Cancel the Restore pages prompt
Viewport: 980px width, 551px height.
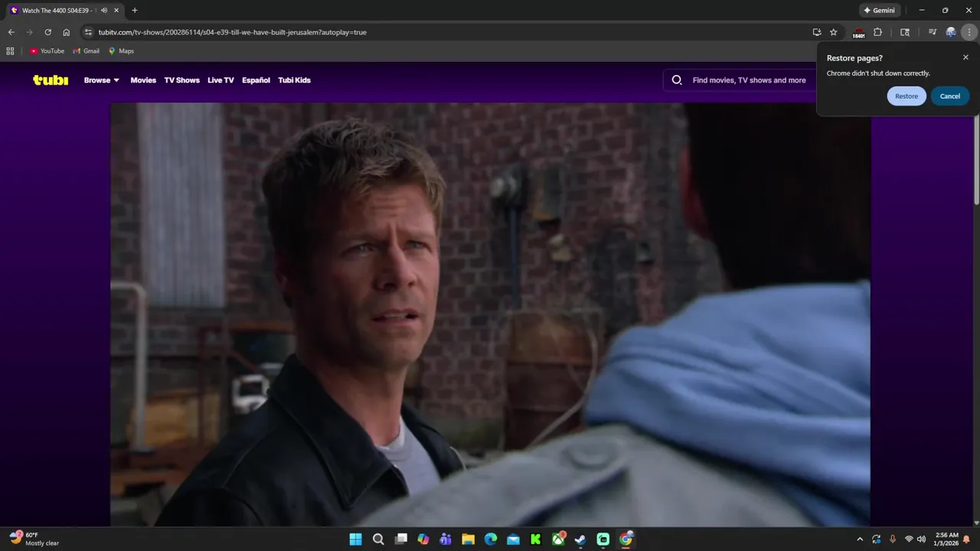(x=950, y=96)
